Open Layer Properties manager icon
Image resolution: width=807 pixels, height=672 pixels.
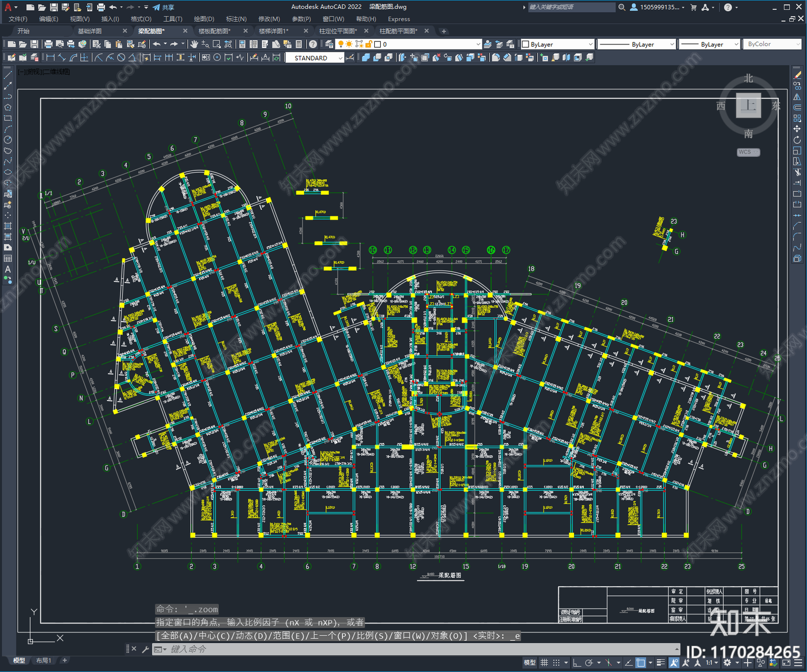[329, 44]
